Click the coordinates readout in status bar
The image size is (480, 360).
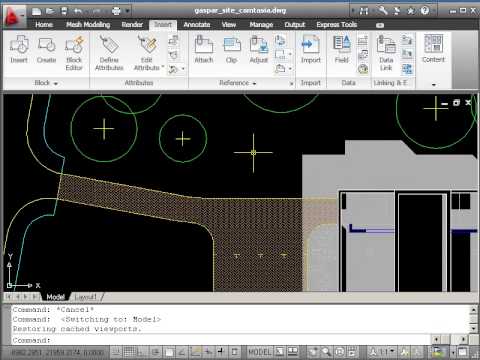pos(57,352)
